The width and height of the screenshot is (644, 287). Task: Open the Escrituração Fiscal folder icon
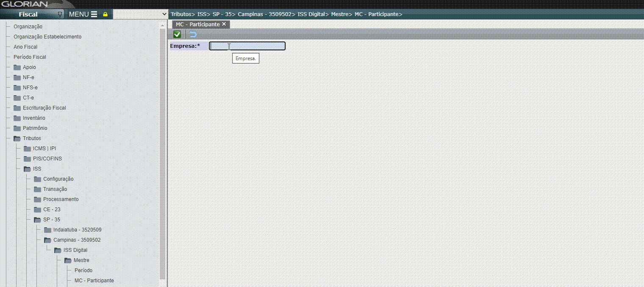click(17, 108)
